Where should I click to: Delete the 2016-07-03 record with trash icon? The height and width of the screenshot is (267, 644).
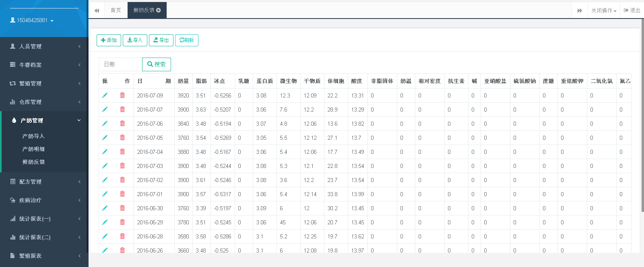click(122, 166)
